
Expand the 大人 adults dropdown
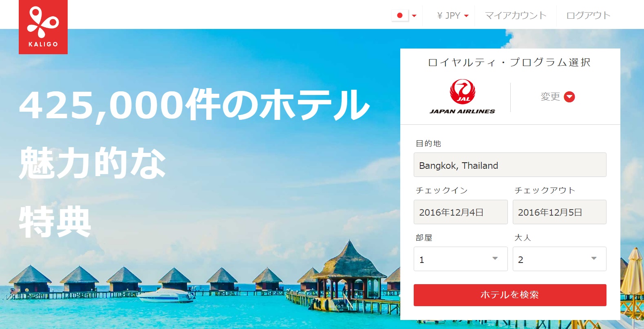tap(560, 259)
